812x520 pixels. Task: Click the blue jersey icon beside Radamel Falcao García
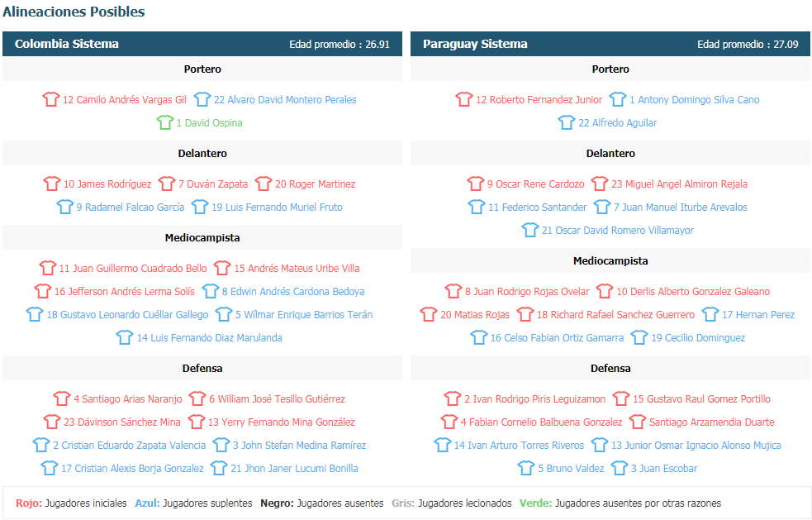pos(64,208)
